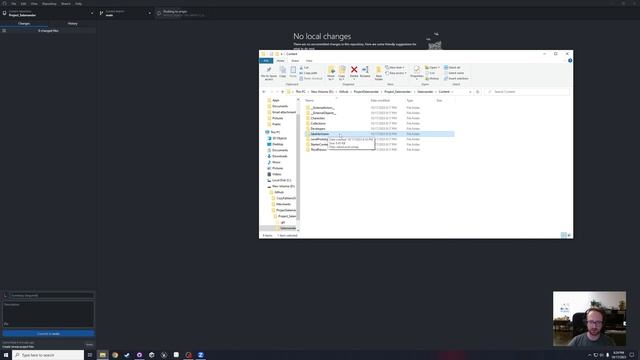This screenshot has width=640, height=360.
Task: Open the Explorer View ribbon tab
Action: click(309, 61)
